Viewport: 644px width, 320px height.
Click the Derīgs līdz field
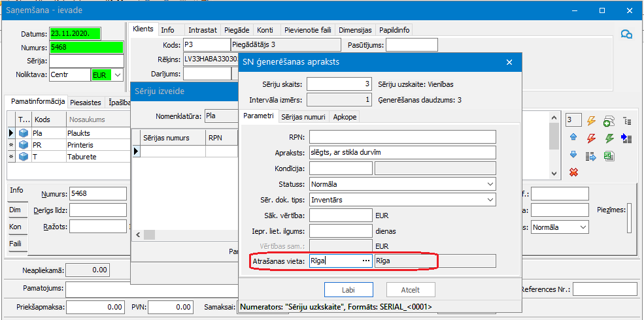pyautogui.click(x=98, y=210)
